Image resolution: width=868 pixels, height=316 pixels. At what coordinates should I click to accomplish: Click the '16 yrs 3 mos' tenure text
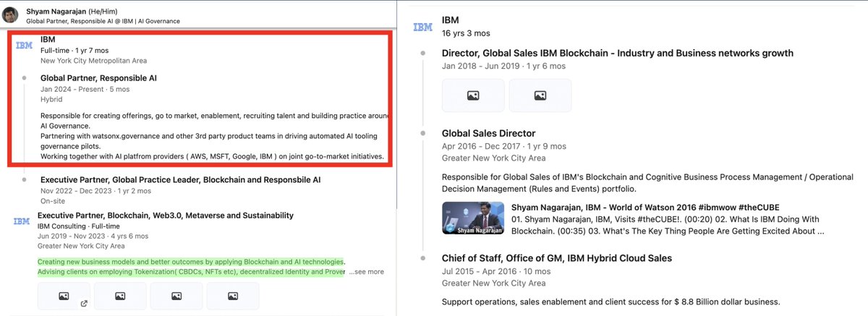point(466,33)
